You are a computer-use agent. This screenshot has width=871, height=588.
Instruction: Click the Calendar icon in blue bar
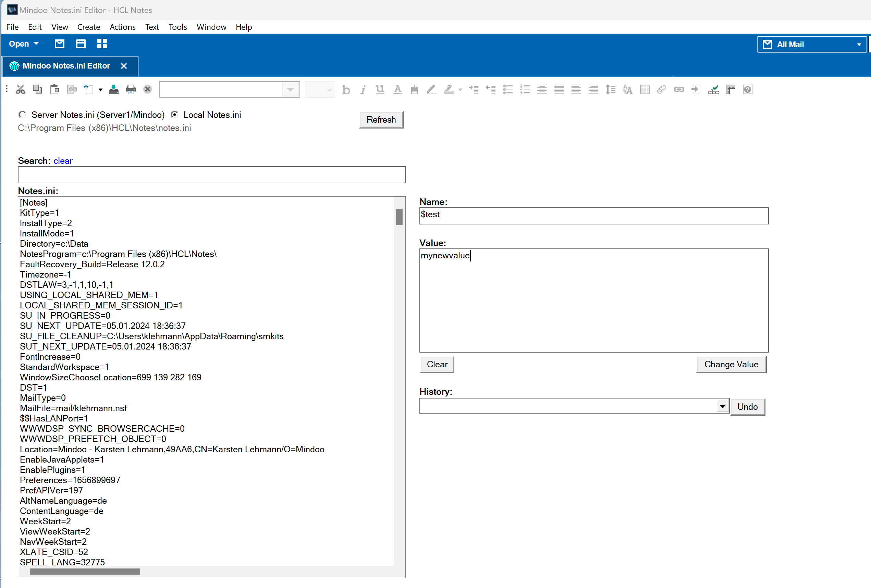(81, 44)
